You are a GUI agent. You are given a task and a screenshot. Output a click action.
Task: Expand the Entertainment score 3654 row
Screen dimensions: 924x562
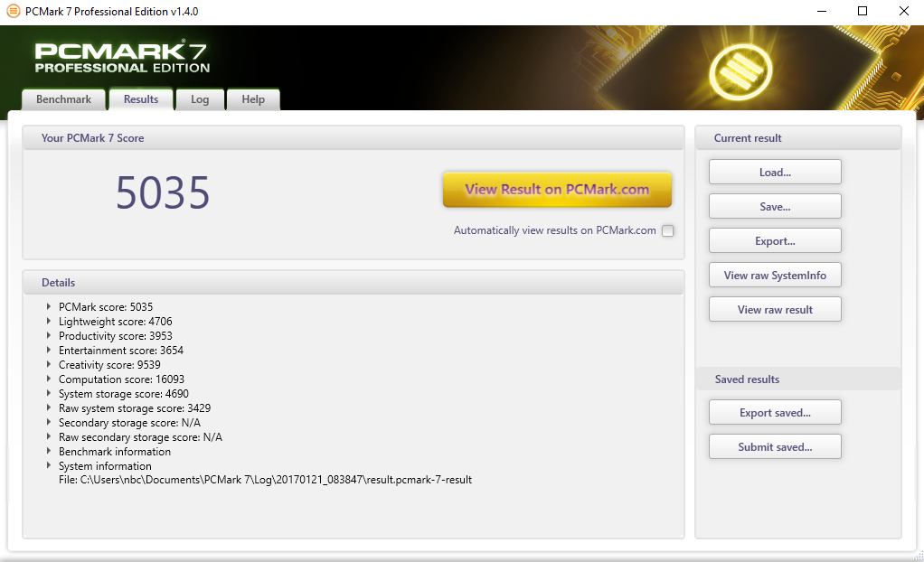pos(48,350)
